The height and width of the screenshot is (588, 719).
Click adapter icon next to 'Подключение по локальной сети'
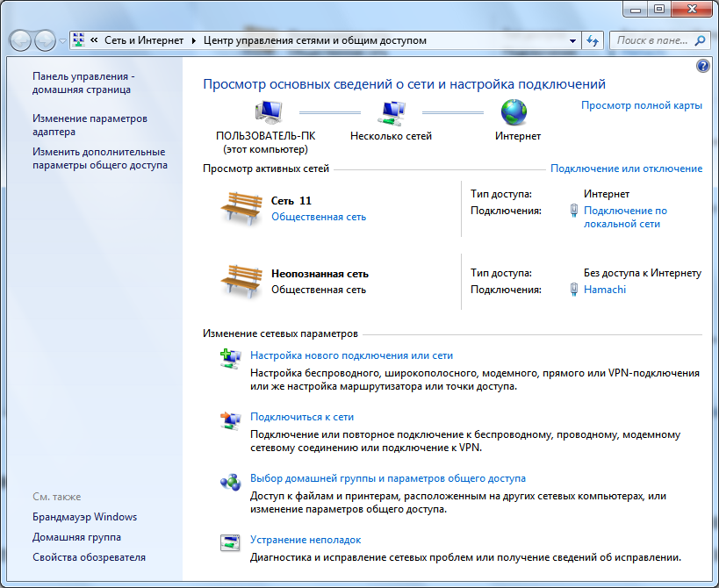573,211
